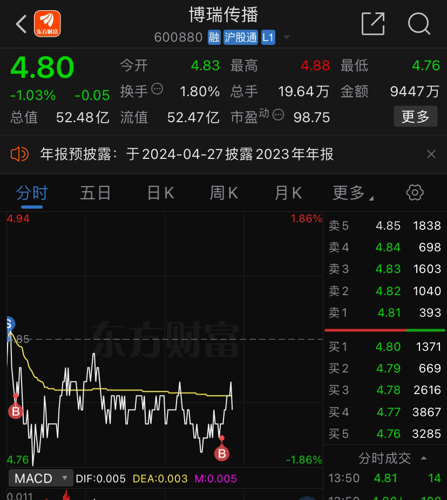
Task: Tap the red-green buy/sell ratio bar
Action: [385, 330]
